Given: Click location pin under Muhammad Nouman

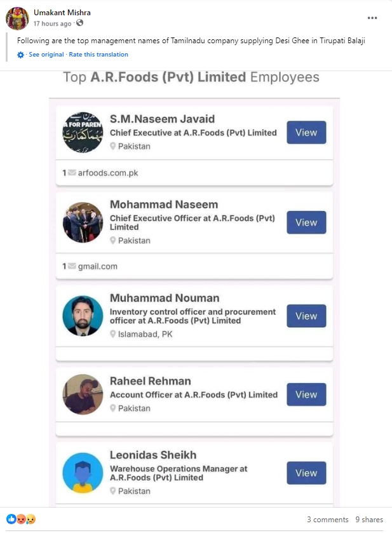Looking at the screenshot, I should (x=113, y=334).
